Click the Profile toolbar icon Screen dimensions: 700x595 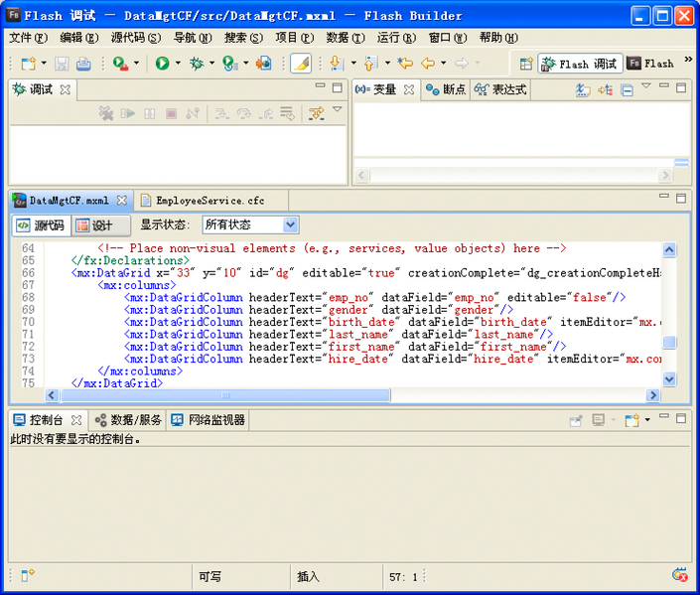tap(229, 64)
